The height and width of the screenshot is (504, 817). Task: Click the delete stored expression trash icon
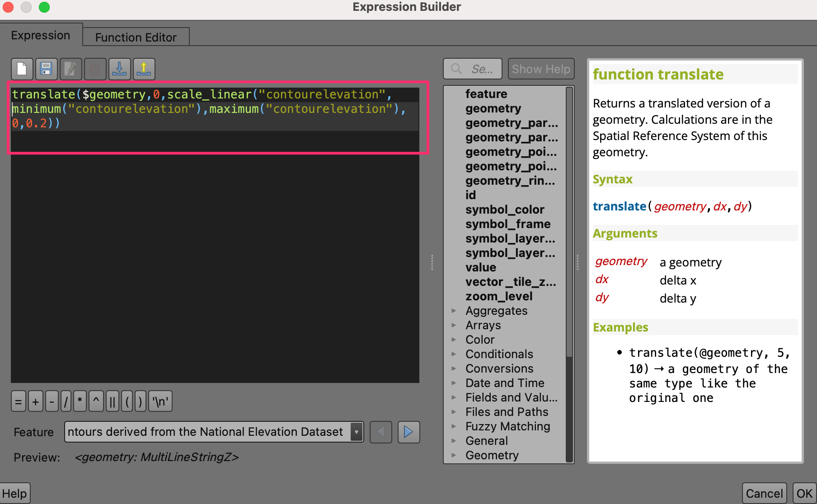click(95, 69)
